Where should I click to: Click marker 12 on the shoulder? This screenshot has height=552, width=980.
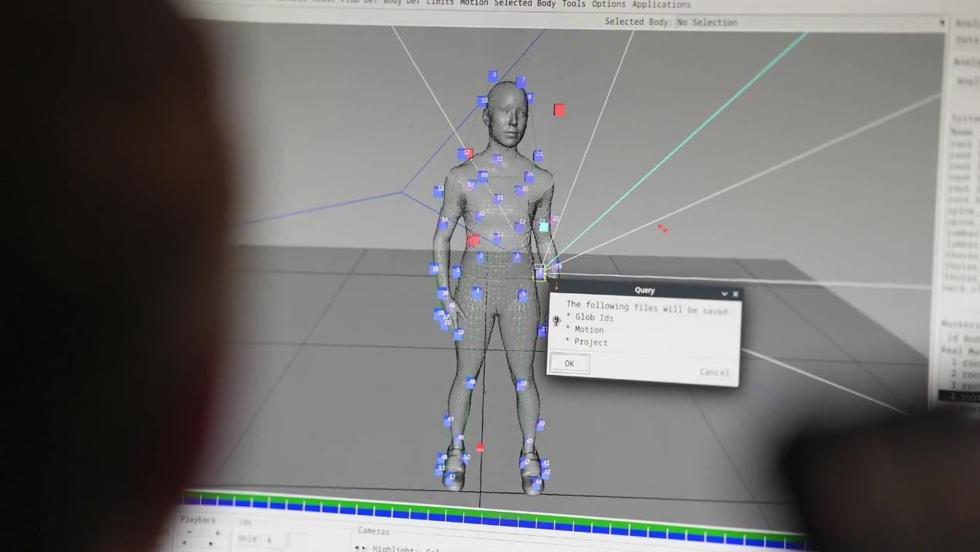pyautogui.click(x=465, y=154)
